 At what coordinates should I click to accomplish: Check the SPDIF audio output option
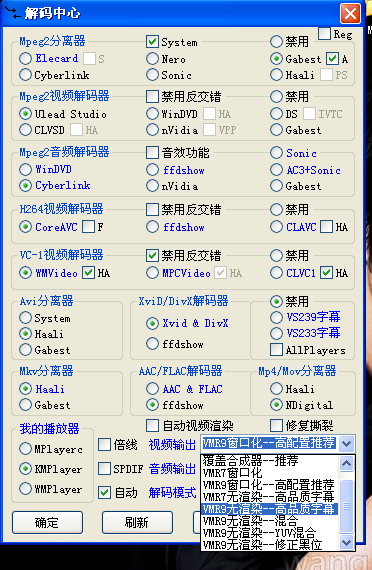click(x=104, y=469)
